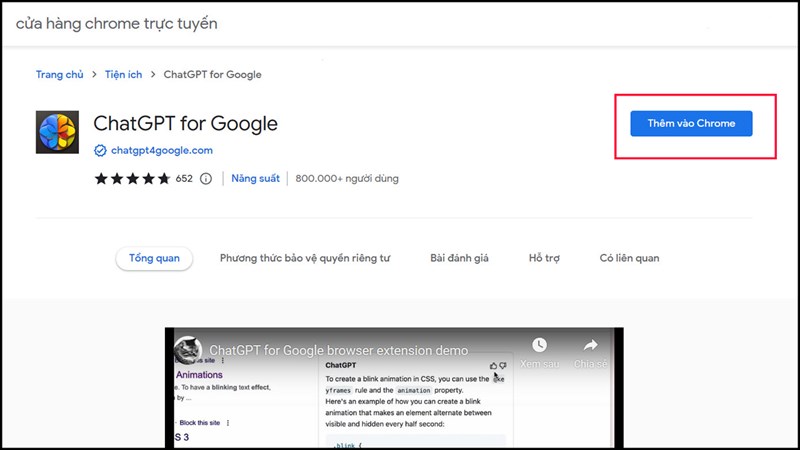Click the Xem sau clock icon on video
The image size is (800, 450).
539,345
